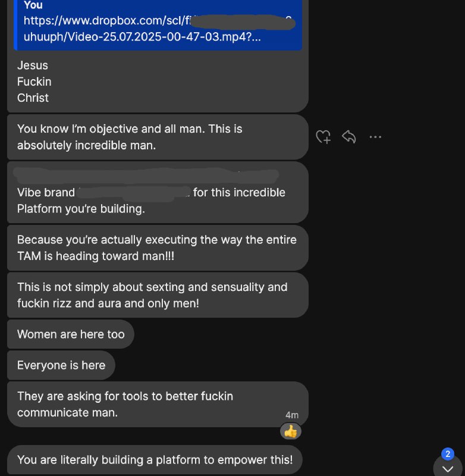Click 'They are asking for tools' message
465x476 pixels.
[x=158, y=404]
